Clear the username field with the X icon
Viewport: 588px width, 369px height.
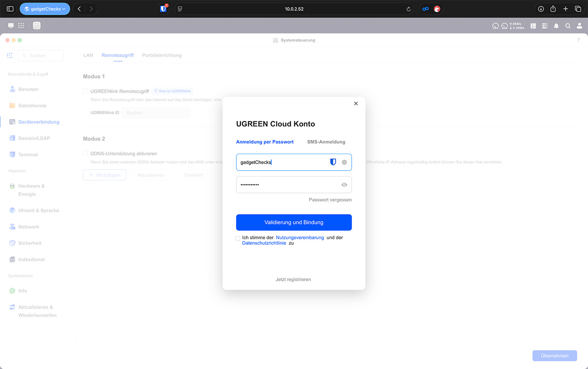[344, 162]
